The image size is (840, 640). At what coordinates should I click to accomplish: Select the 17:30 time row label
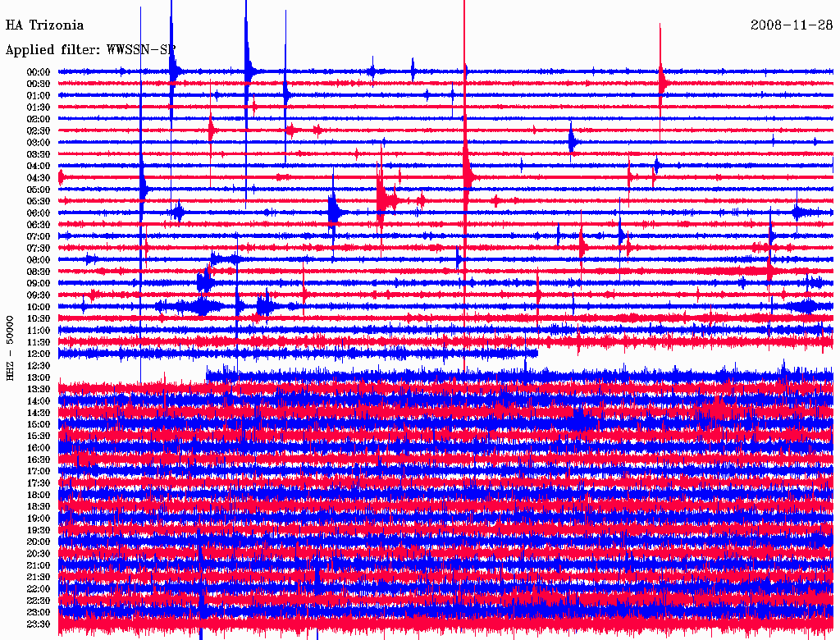tap(39, 483)
